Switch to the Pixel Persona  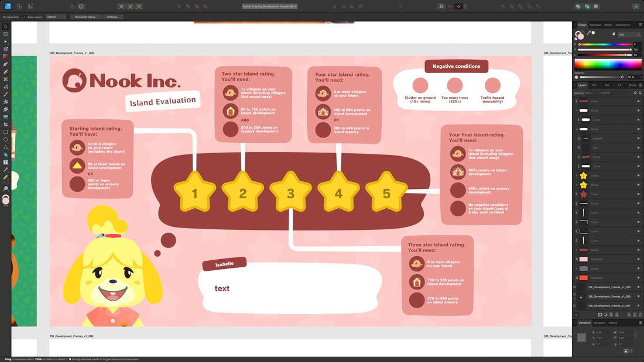[x=19, y=6]
